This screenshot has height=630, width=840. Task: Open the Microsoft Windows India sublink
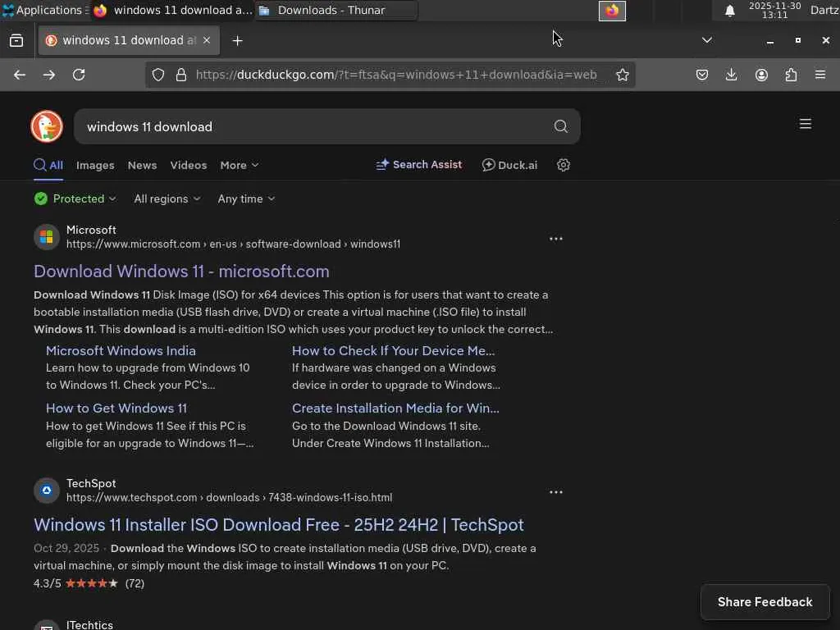coord(121,350)
